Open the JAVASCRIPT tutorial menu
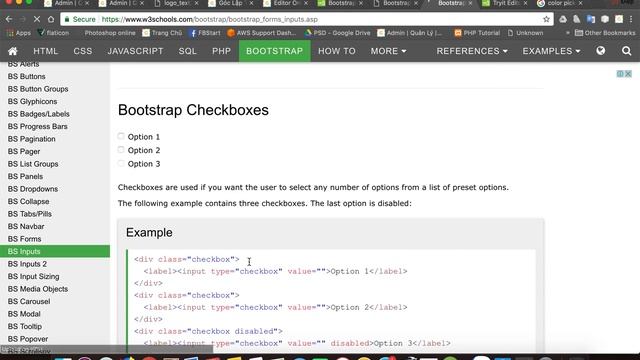640x360 pixels. coord(136,51)
